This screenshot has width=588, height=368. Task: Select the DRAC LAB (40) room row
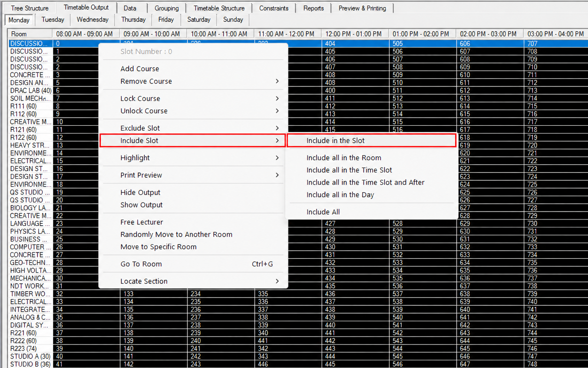tap(30, 91)
